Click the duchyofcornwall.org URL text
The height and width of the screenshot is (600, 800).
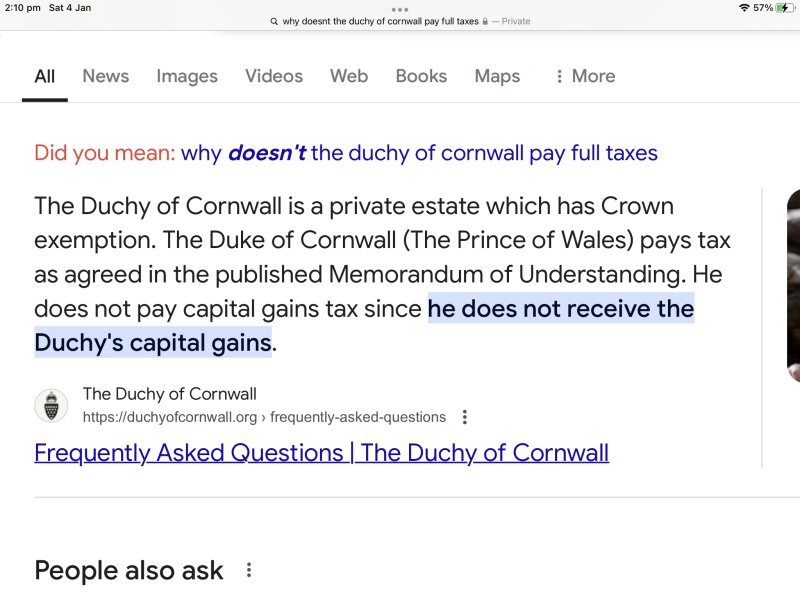264,417
